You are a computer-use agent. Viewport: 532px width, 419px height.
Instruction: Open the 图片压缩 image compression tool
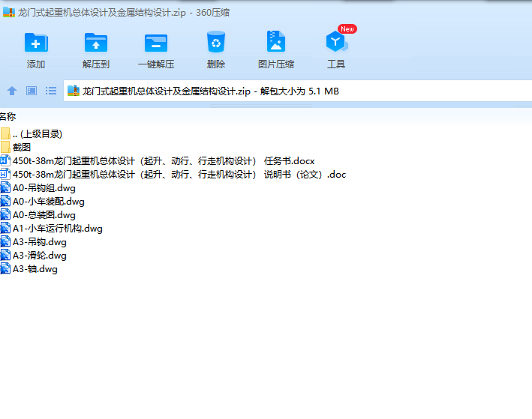click(276, 41)
